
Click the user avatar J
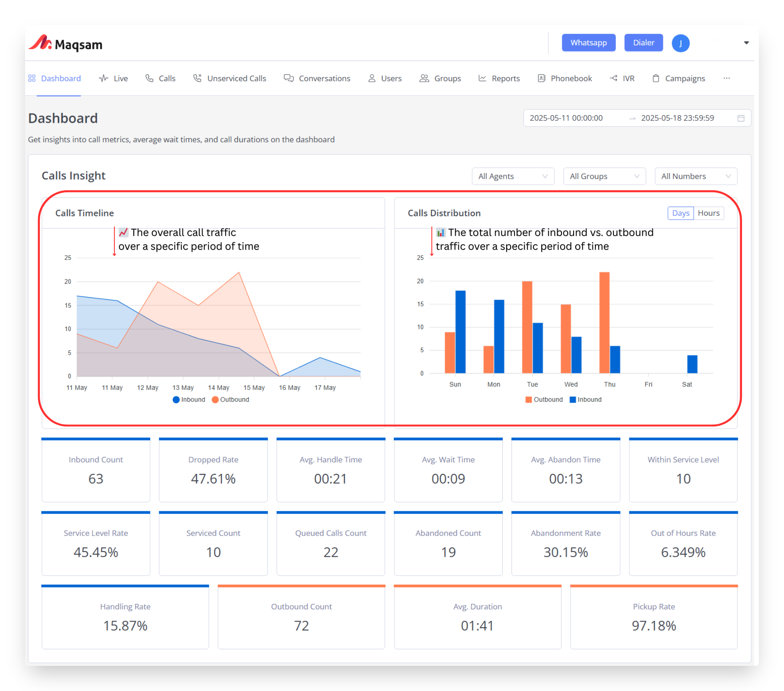680,43
